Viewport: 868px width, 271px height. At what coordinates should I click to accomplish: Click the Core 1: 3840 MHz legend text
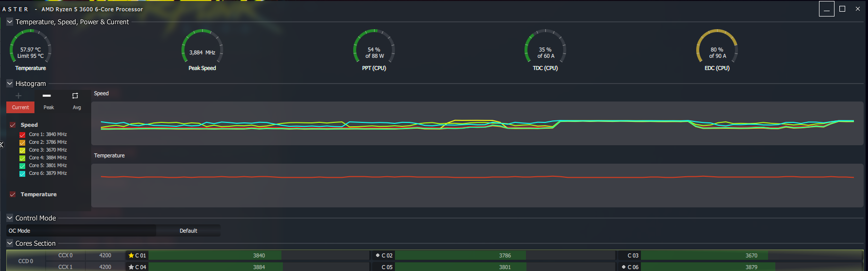tap(48, 135)
